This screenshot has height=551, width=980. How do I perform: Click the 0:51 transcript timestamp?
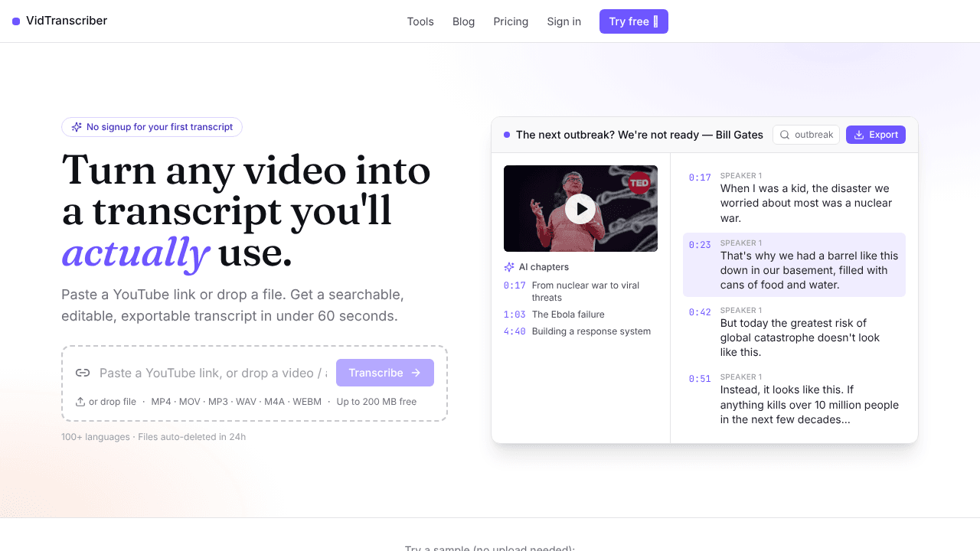click(x=700, y=379)
